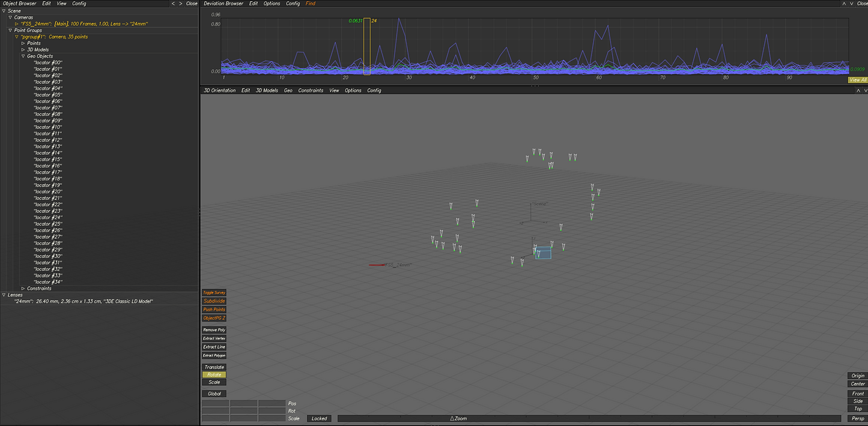Image resolution: width=868 pixels, height=426 pixels.
Task: Switch viewport to Front view
Action: [x=858, y=394]
